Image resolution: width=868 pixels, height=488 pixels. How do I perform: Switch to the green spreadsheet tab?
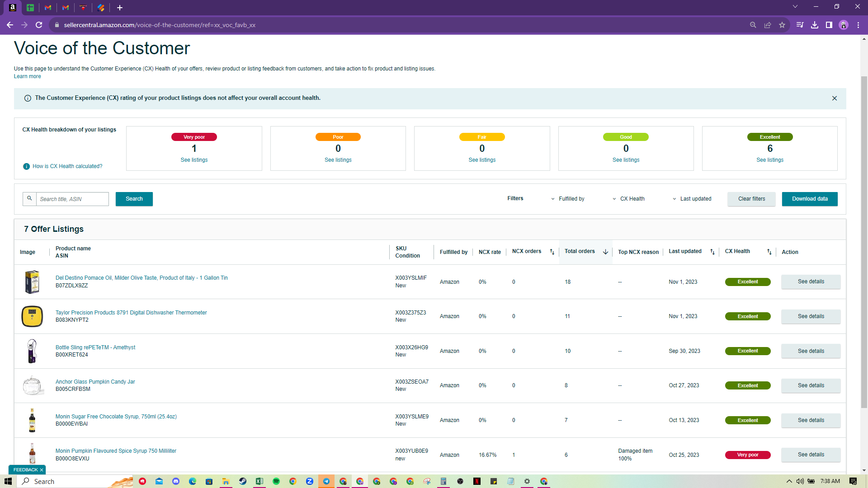pyautogui.click(x=30, y=8)
